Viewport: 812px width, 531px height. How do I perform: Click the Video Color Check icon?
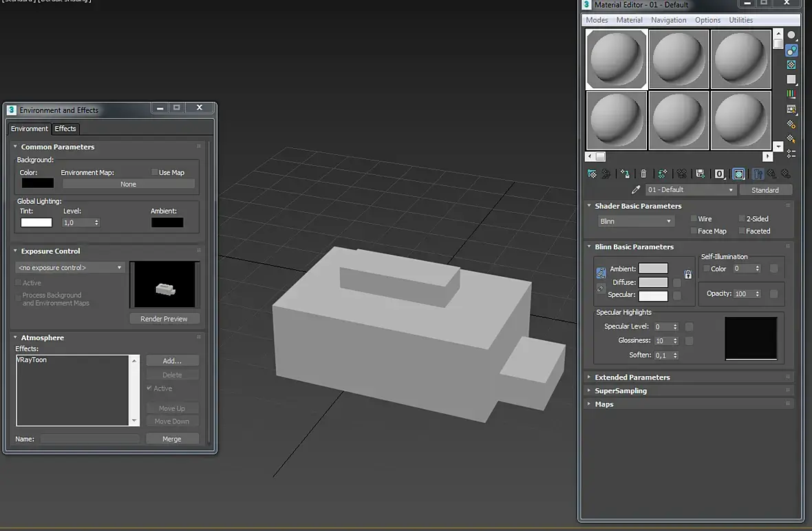(x=791, y=94)
